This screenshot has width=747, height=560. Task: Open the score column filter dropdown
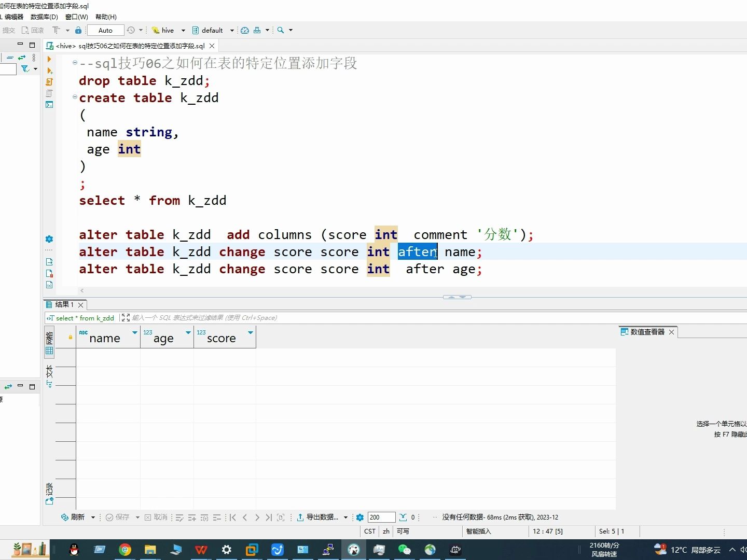251,332
